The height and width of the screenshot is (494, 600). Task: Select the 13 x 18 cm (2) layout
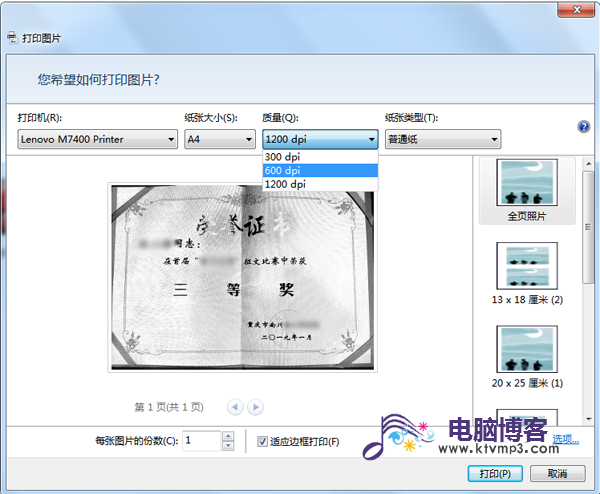click(x=527, y=274)
